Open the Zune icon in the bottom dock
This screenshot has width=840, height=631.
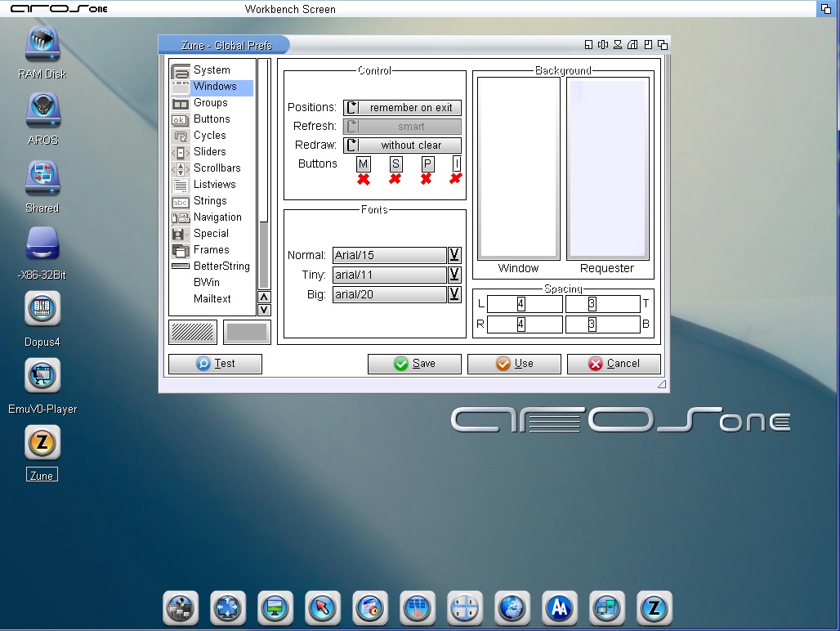coord(654,607)
